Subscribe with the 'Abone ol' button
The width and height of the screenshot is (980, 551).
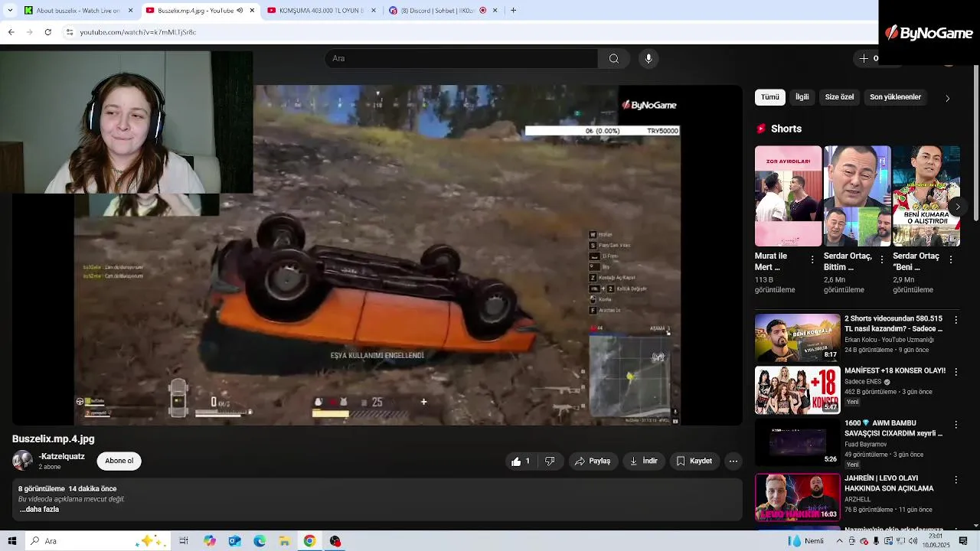[x=119, y=461]
